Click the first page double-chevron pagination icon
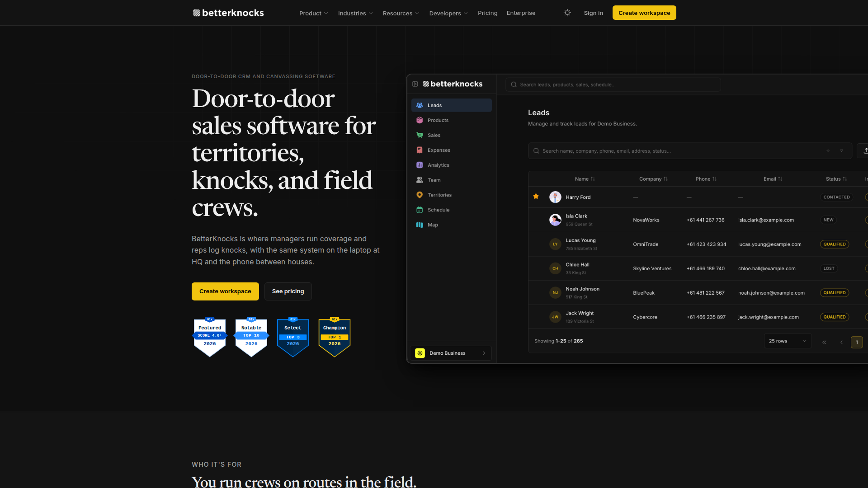Screen dimensions: 868x488 click(824, 342)
